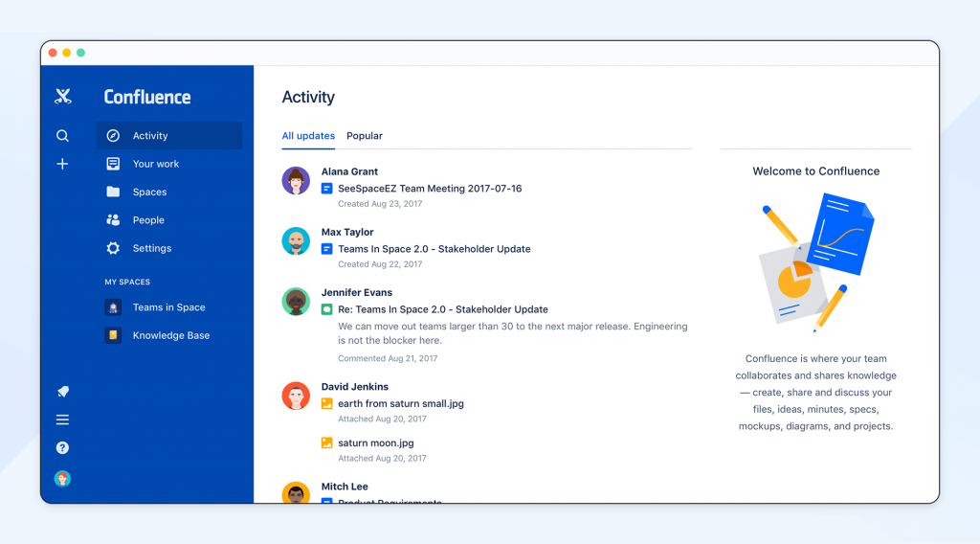The height and width of the screenshot is (544, 980).
Task: Click the Your work icon
Action: [x=113, y=164]
